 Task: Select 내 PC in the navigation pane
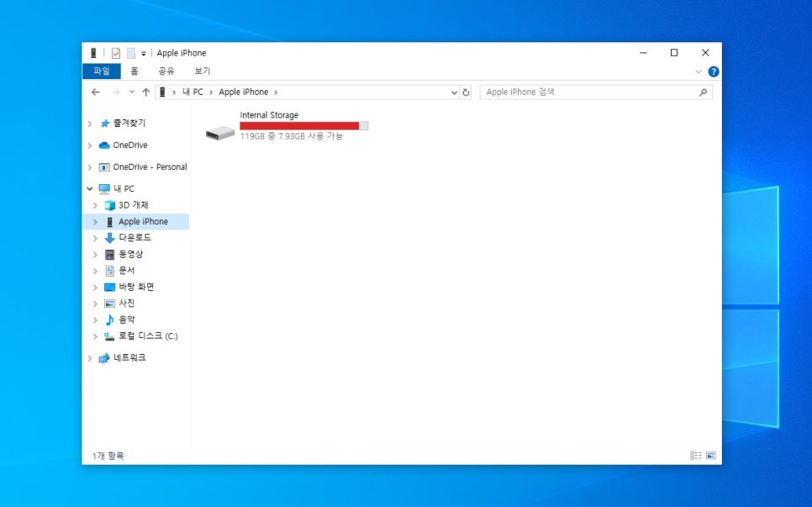click(x=124, y=188)
